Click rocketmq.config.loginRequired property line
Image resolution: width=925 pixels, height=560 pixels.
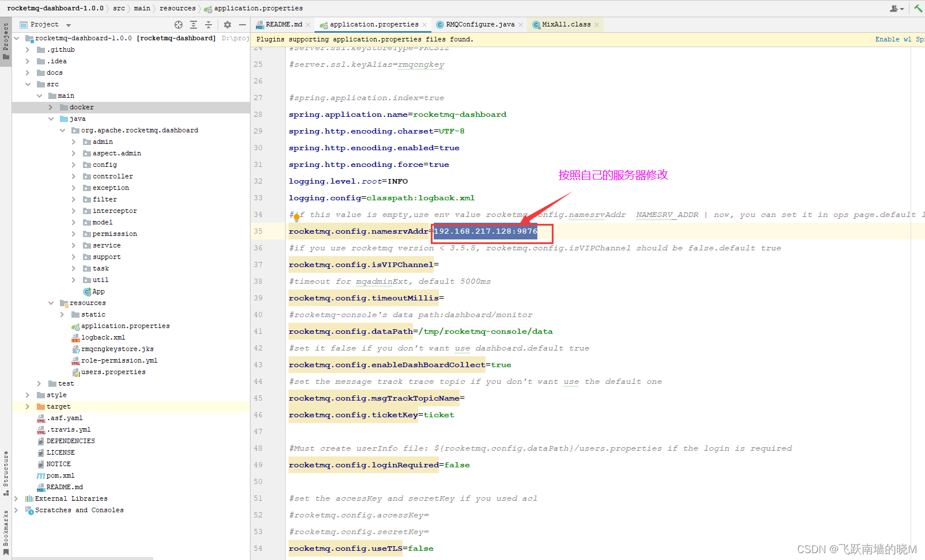(x=379, y=465)
